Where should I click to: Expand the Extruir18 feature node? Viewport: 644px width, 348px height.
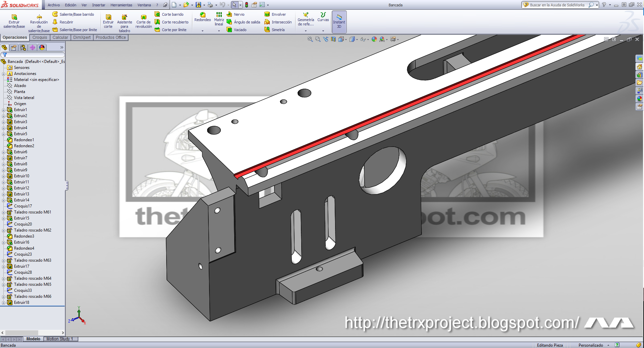(x=4, y=302)
